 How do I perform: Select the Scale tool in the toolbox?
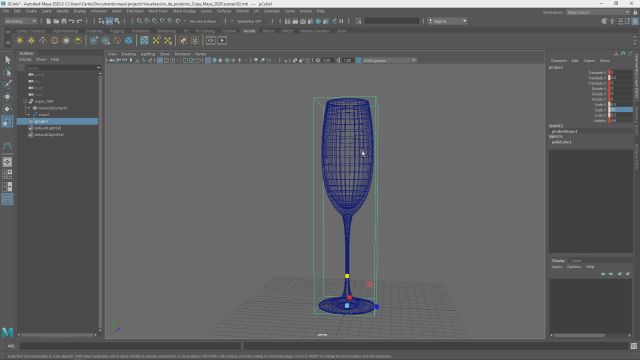[7, 121]
